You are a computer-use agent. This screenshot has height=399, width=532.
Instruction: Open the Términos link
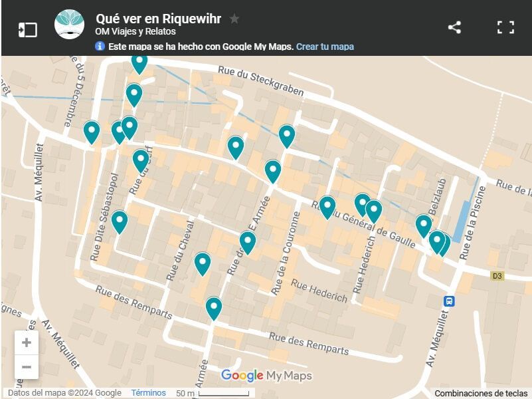[x=148, y=393]
